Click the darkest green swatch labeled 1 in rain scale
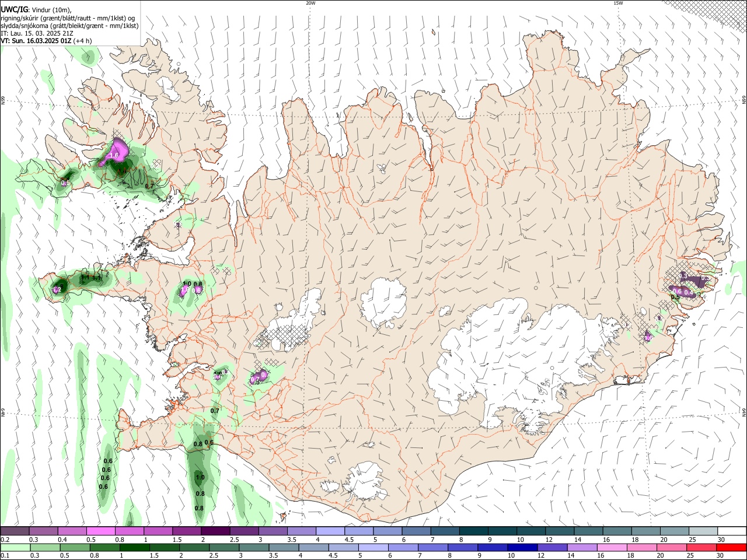 coord(134,547)
